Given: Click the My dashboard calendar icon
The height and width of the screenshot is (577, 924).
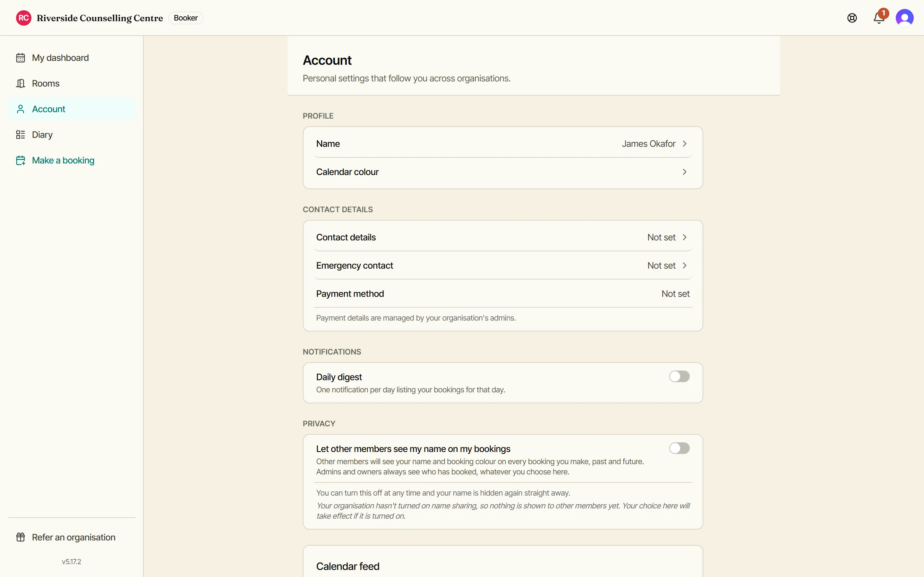Looking at the screenshot, I should (21, 58).
